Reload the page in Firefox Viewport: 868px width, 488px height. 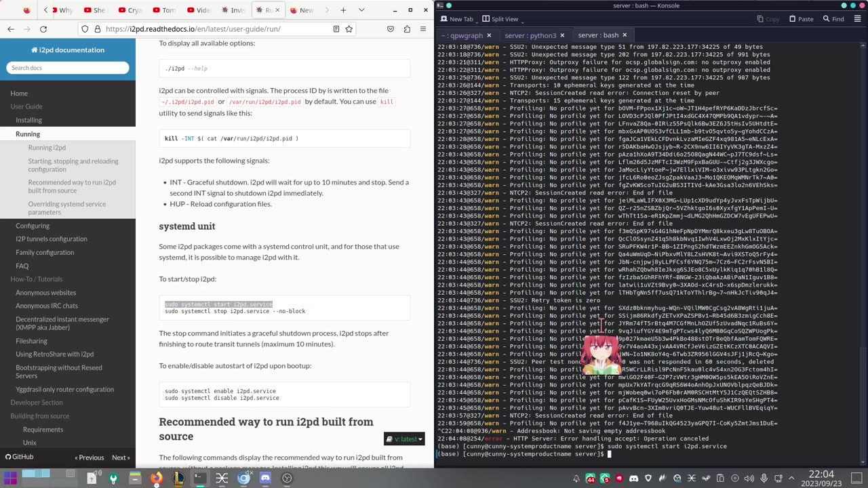coord(43,29)
